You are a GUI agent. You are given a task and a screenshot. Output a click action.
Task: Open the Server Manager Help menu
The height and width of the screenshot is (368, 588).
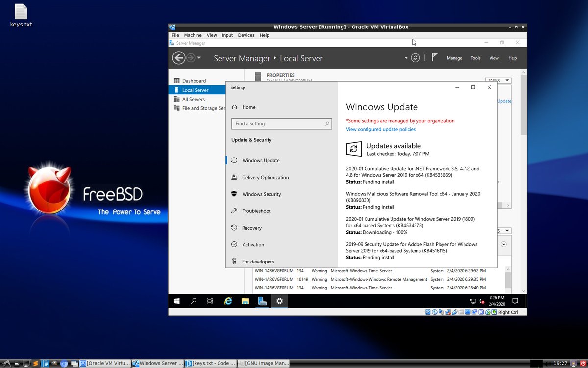point(513,58)
